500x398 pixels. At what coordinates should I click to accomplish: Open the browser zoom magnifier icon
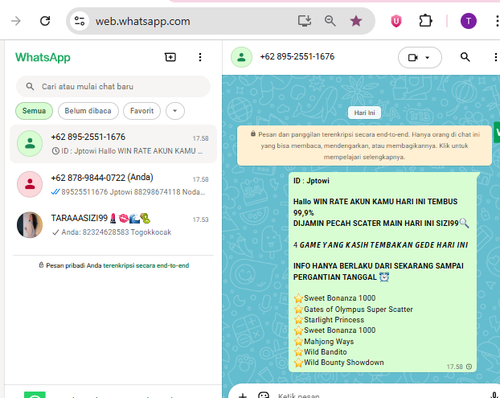pos(330,21)
